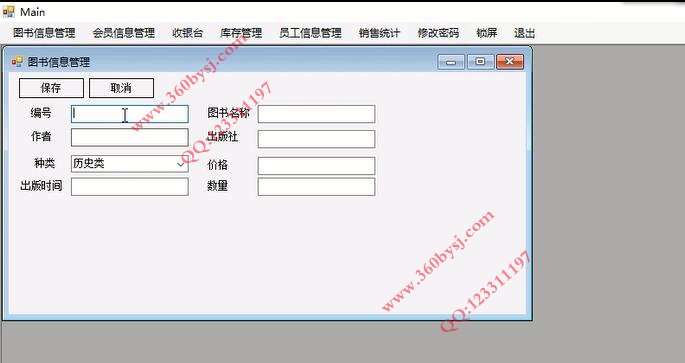Click into the 出版社 text box
685x363 pixels.
(316, 139)
